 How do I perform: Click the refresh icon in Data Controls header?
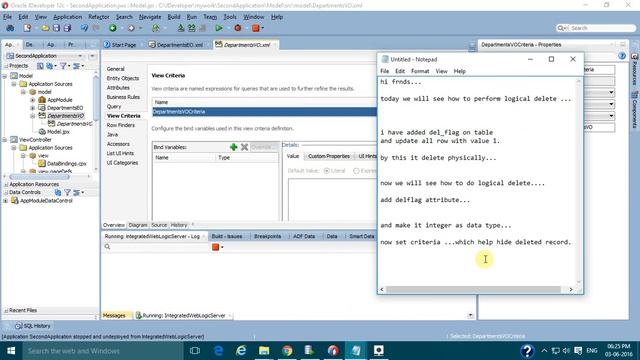(58, 192)
